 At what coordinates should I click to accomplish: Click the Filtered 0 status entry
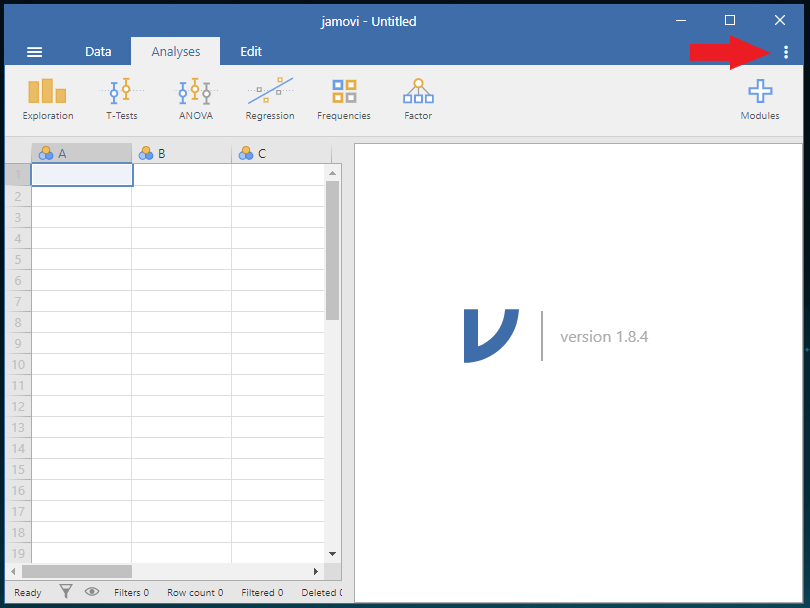coord(262,593)
